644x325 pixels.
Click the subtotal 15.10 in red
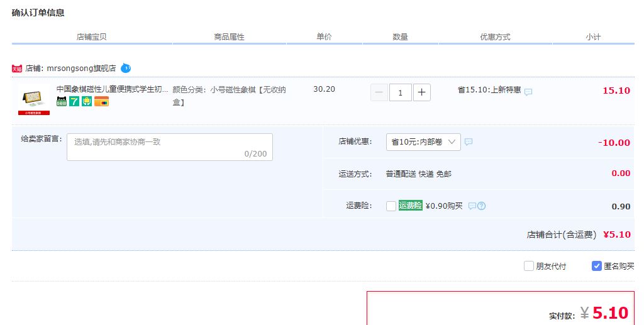(616, 91)
